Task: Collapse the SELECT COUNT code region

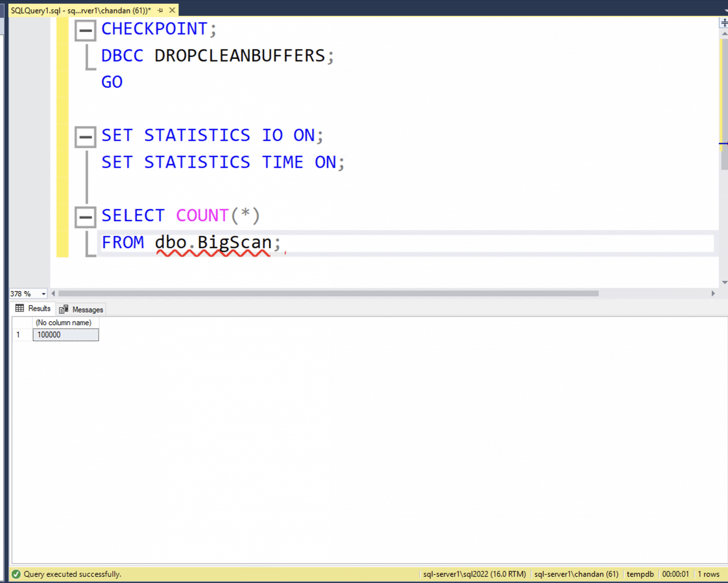Action: 85,217
